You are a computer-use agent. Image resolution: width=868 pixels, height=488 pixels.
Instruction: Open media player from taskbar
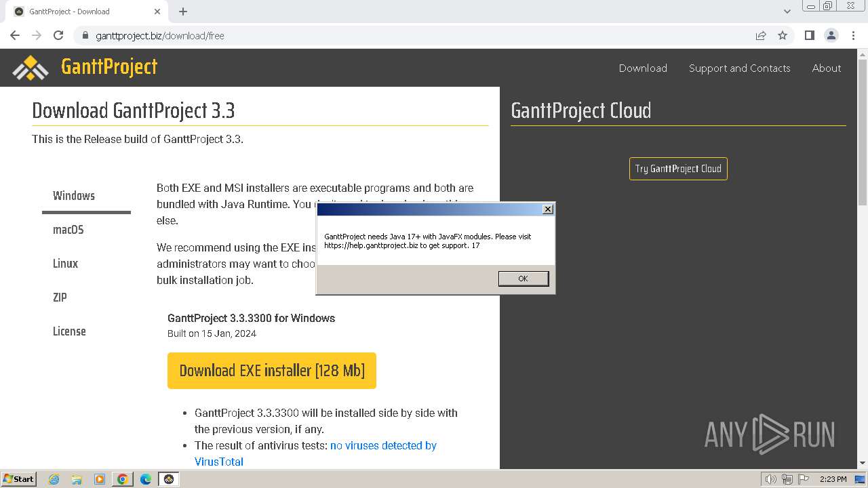pos(100,479)
